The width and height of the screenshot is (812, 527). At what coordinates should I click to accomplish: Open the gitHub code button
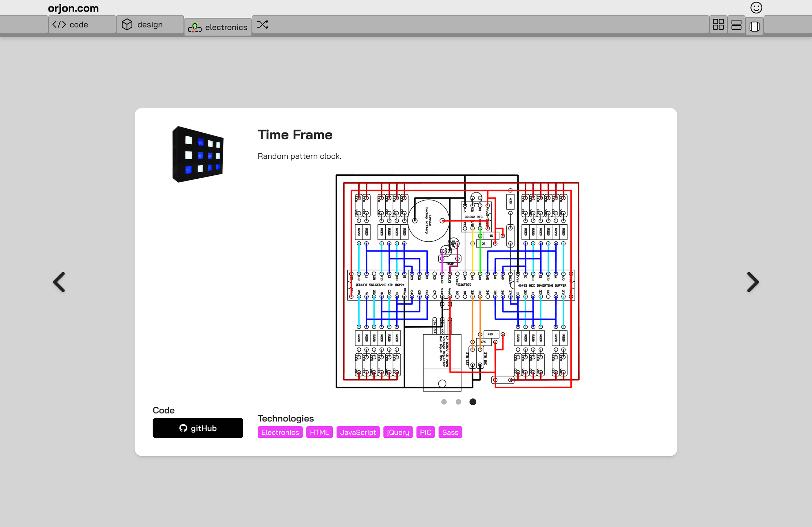click(x=198, y=428)
